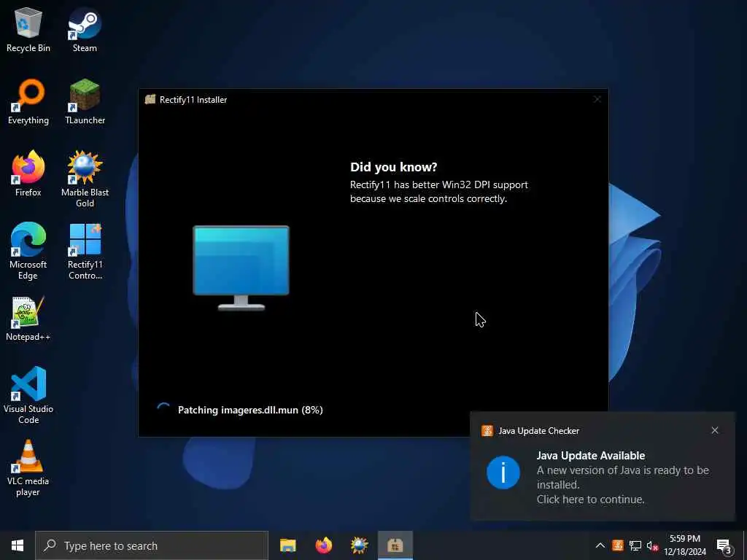
Task: Click the blue info icon in Java notification
Action: [x=503, y=472]
